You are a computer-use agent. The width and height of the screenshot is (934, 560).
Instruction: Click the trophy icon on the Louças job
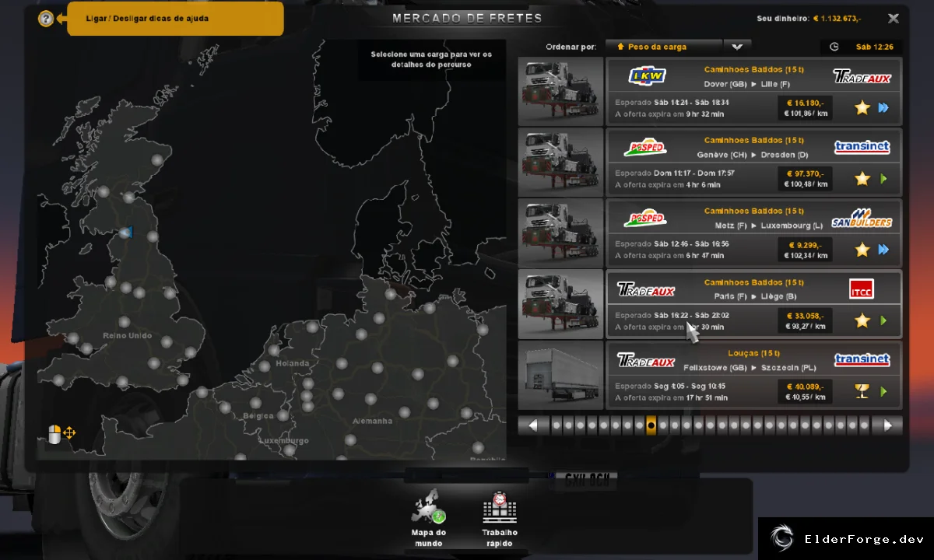pos(862,391)
